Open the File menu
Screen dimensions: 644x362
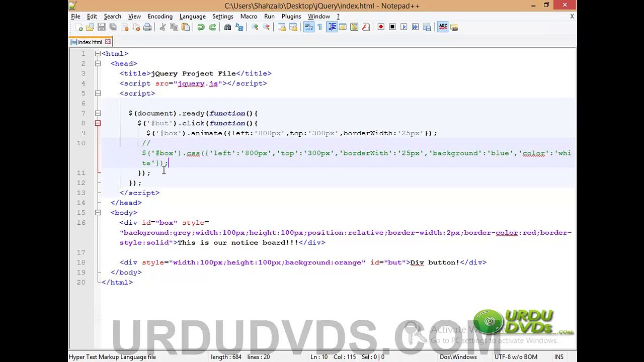coord(75,17)
